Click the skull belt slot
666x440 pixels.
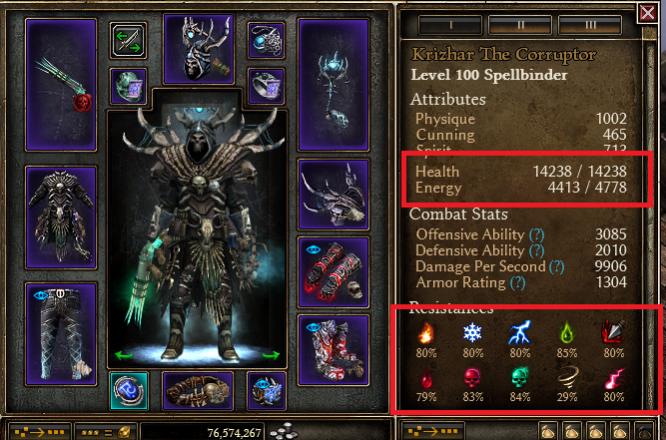click(x=198, y=391)
